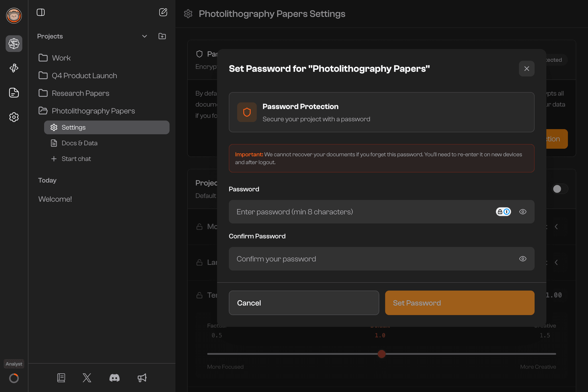Create a new project folder icon
Viewport: 588px width, 392px height.
coord(162,36)
